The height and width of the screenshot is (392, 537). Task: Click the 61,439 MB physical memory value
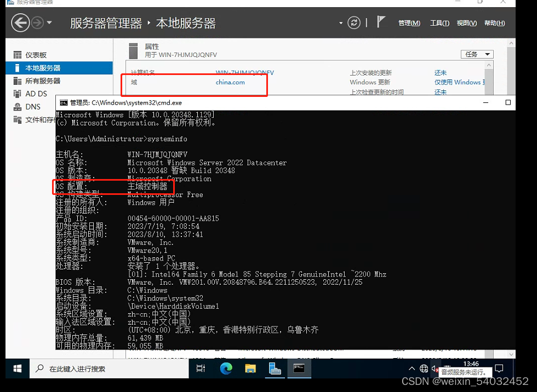145,338
